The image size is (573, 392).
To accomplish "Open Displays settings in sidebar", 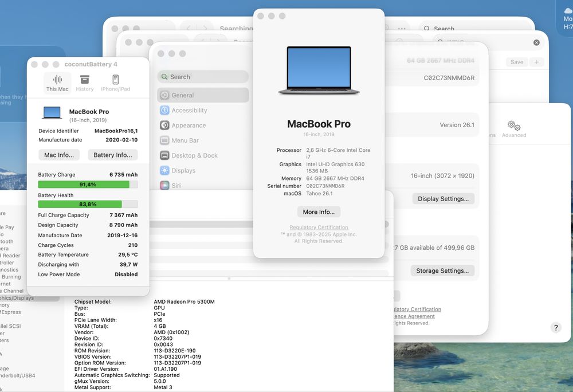I will (203, 170).
